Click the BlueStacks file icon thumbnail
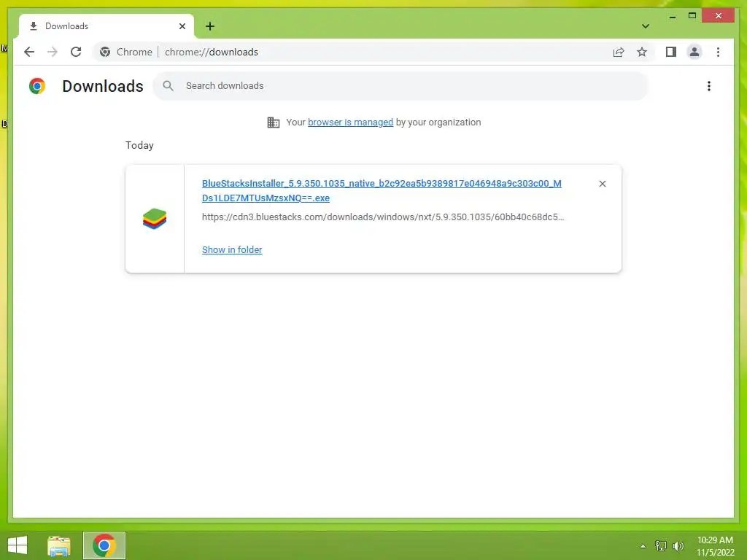This screenshot has height=560, width=747. coord(155,219)
